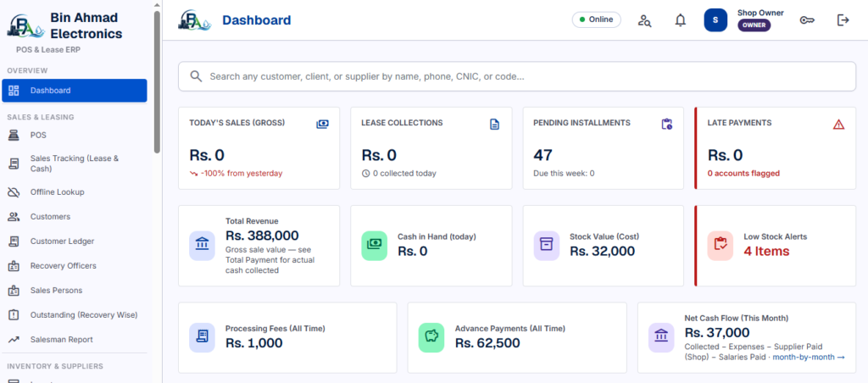Click the Processing Fees receipt icon
Viewport: 868px width, 383px height.
coord(202,337)
